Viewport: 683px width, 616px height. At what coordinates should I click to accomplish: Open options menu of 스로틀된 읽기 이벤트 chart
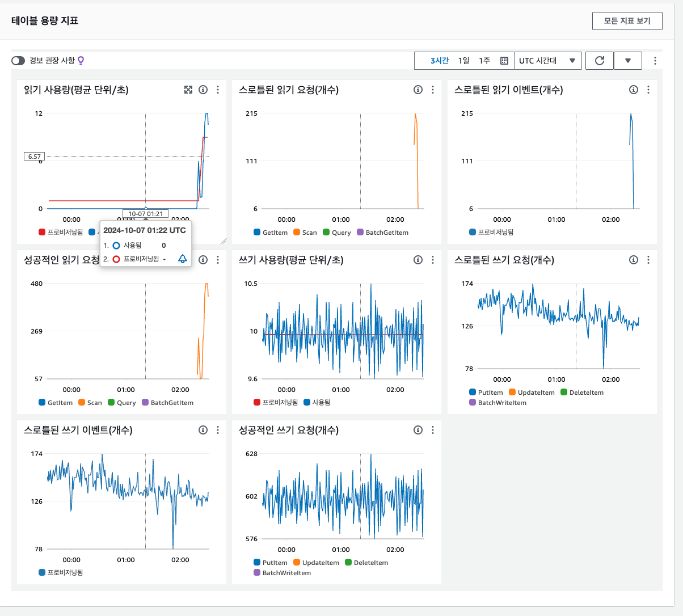pos(648,90)
